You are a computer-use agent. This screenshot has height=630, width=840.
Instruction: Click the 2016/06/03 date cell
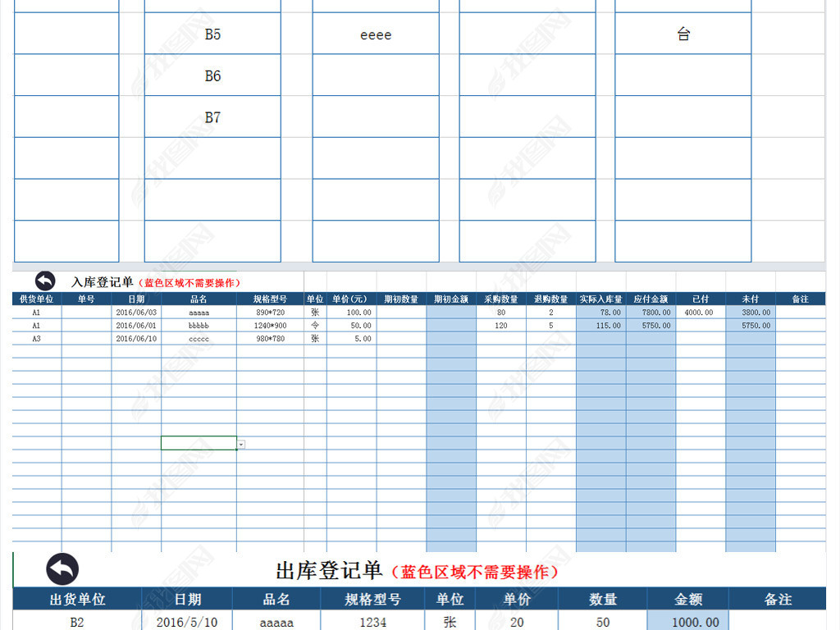click(136, 313)
